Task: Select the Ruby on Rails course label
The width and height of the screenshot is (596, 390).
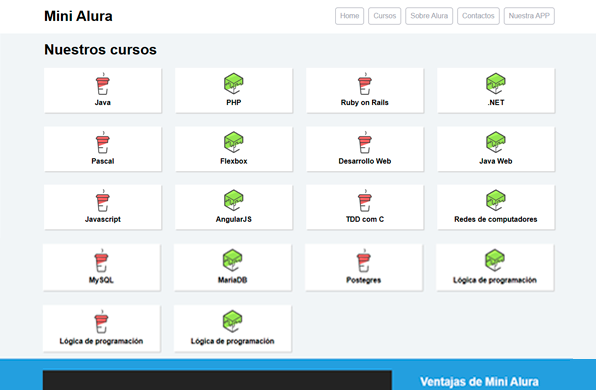Action: (x=365, y=103)
